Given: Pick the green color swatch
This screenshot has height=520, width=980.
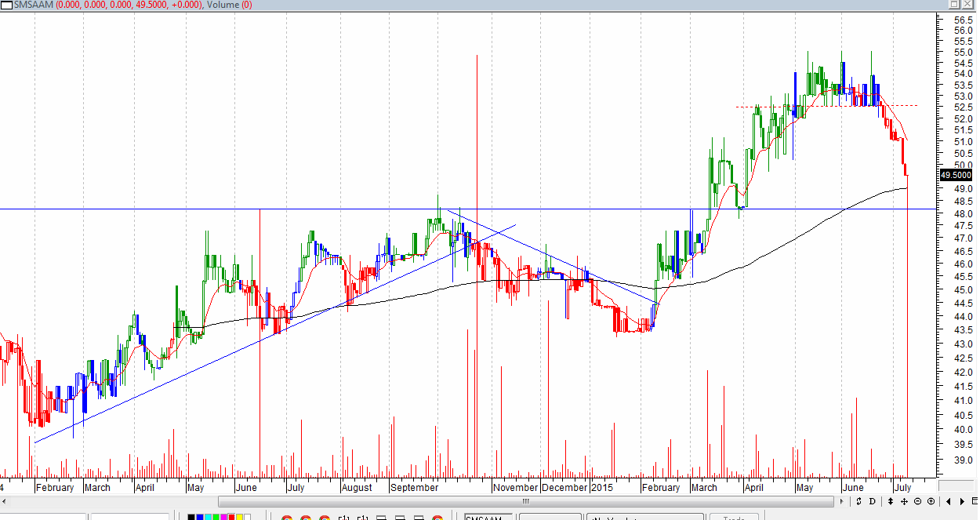Looking at the screenshot, I should pos(216,517).
